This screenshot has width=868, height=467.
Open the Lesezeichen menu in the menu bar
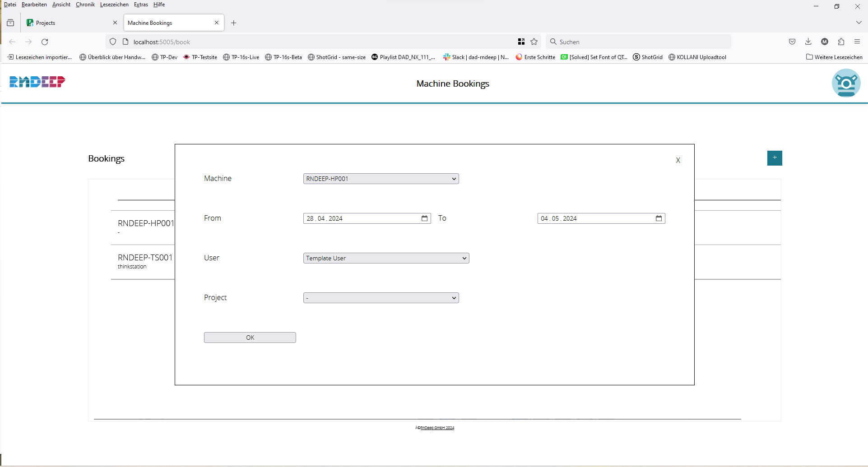click(114, 5)
